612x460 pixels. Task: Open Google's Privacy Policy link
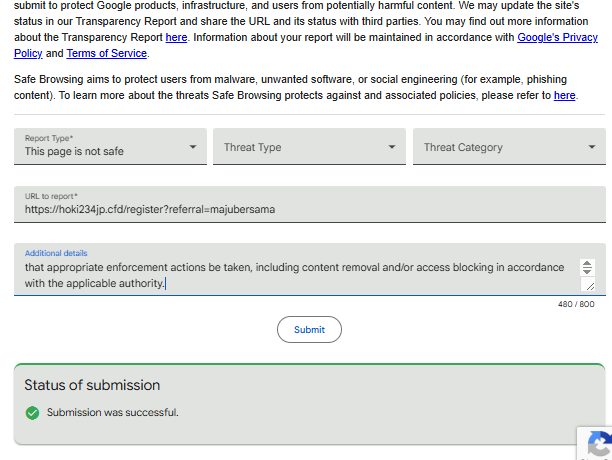pyautogui.click(x=557, y=37)
